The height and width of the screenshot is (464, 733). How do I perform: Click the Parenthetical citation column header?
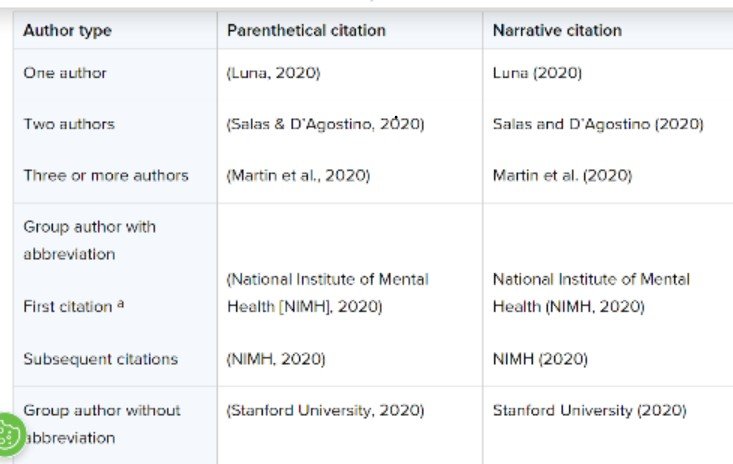(306, 31)
